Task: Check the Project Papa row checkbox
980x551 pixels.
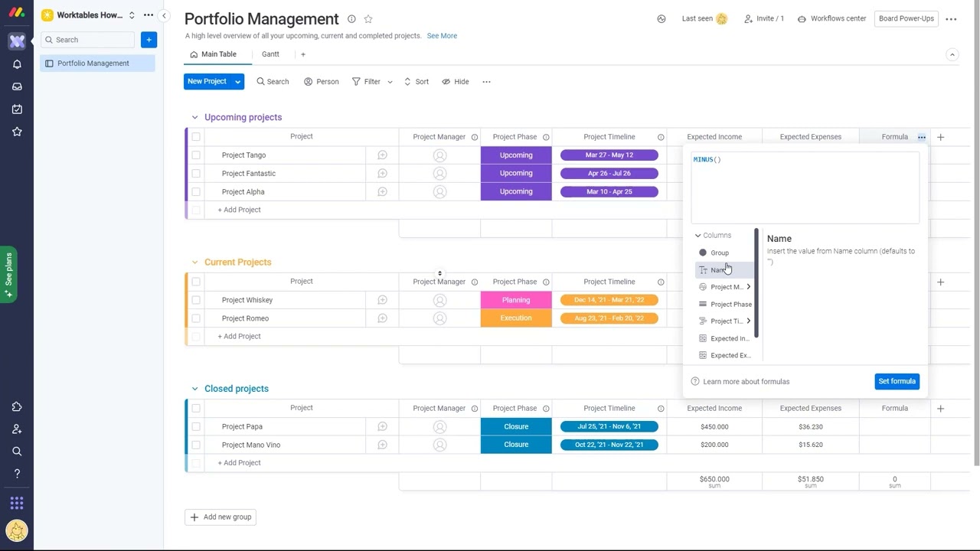Action: click(196, 427)
